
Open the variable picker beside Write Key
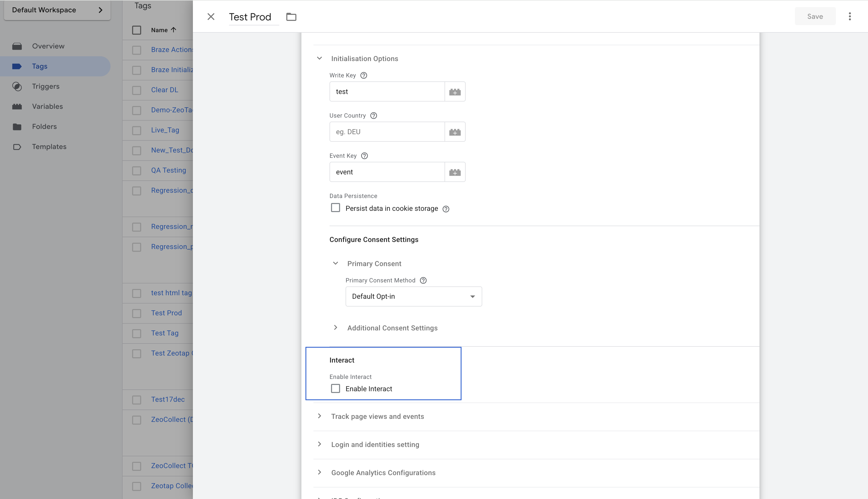(x=455, y=91)
